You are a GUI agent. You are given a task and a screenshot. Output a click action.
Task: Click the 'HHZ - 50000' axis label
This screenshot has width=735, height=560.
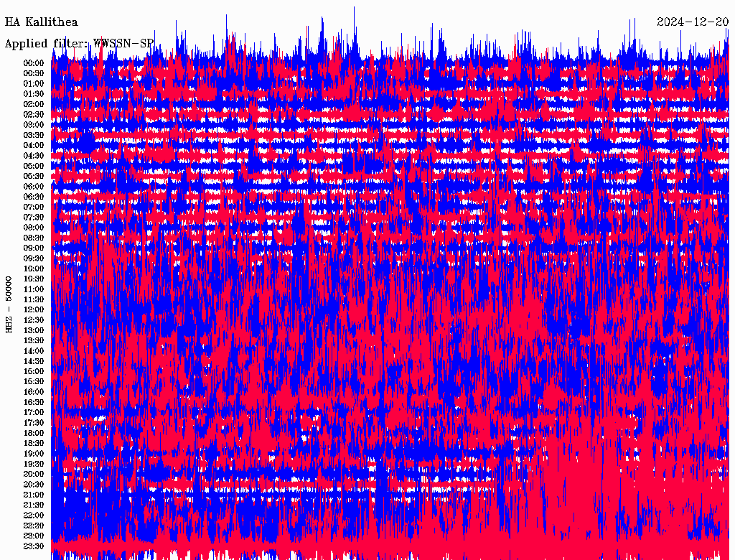(9, 304)
